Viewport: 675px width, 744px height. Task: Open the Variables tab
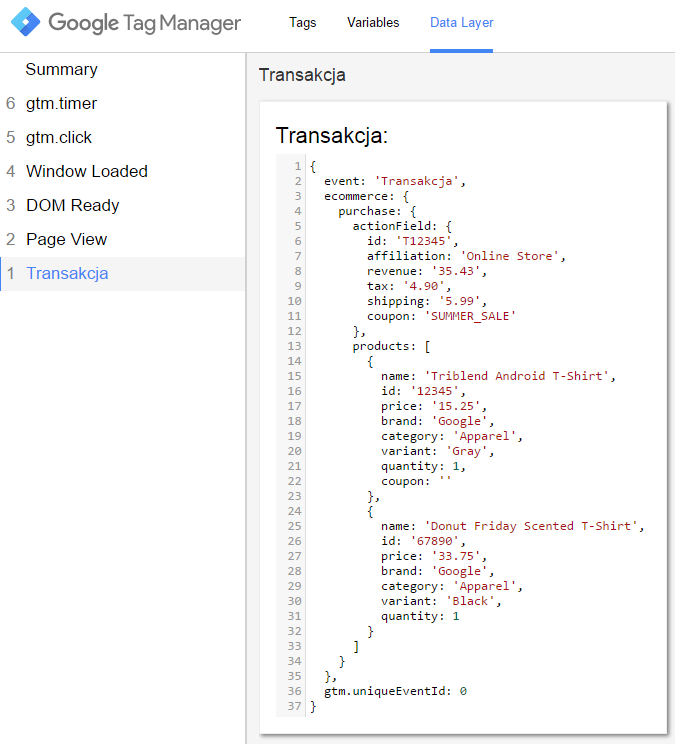pyautogui.click(x=373, y=23)
